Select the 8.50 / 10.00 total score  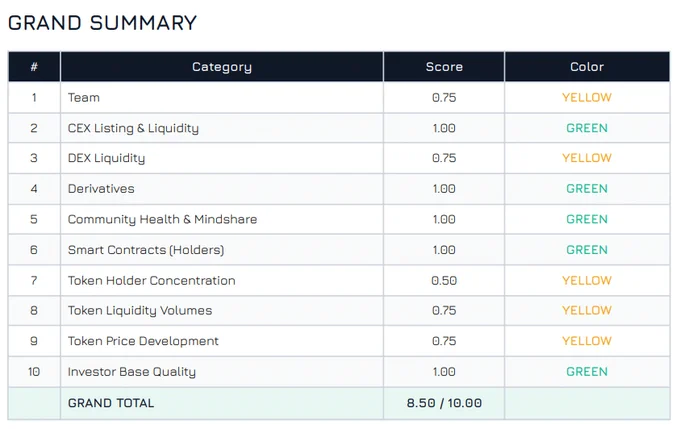point(444,403)
